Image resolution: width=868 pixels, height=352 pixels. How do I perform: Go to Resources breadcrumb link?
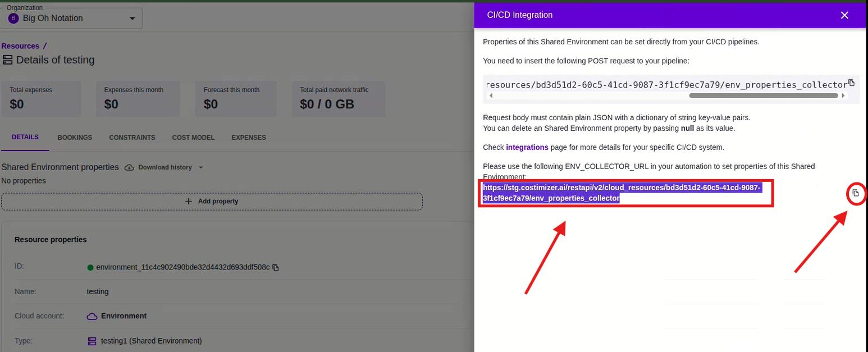[20, 46]
